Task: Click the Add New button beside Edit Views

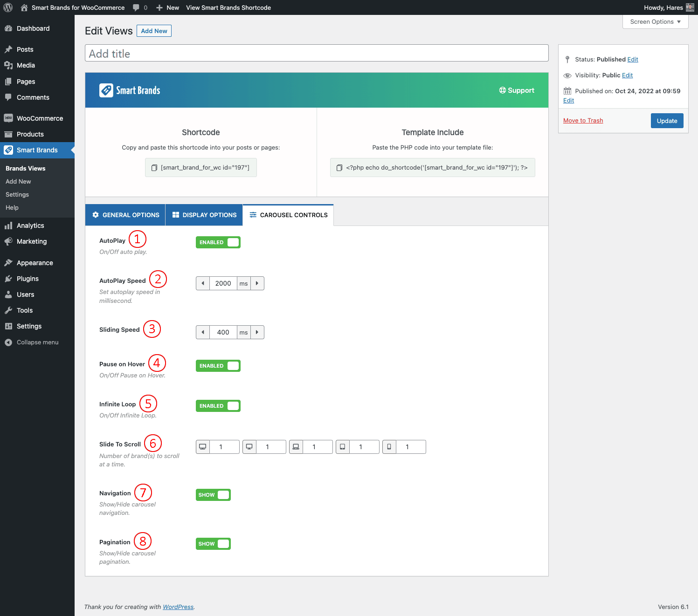Action: coord(154,31)
